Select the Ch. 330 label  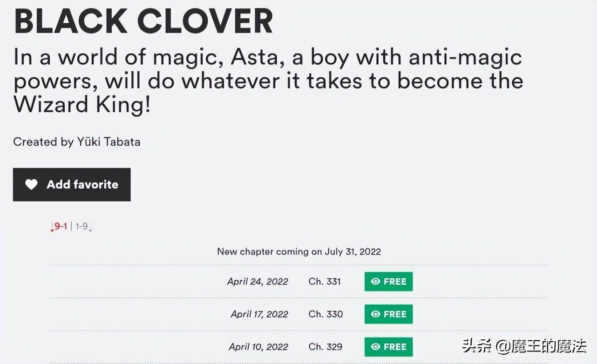point(326,314)
